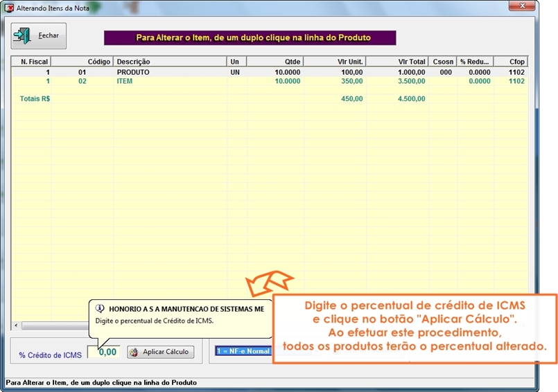Viewport: 558px width, 392px height.
Task: Click the status bar instruction text
Action: (x=101, y=383)
